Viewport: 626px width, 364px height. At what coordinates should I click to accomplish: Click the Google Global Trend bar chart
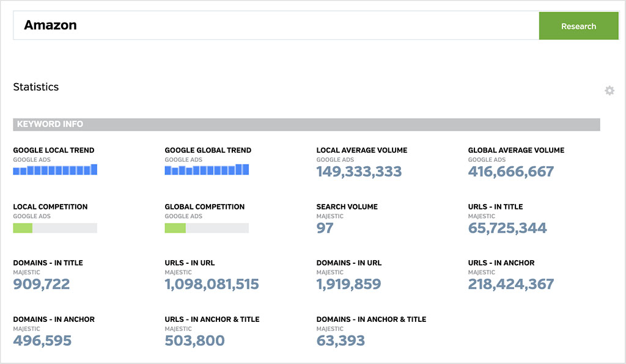pyautogui.click(x=206, y=170)
